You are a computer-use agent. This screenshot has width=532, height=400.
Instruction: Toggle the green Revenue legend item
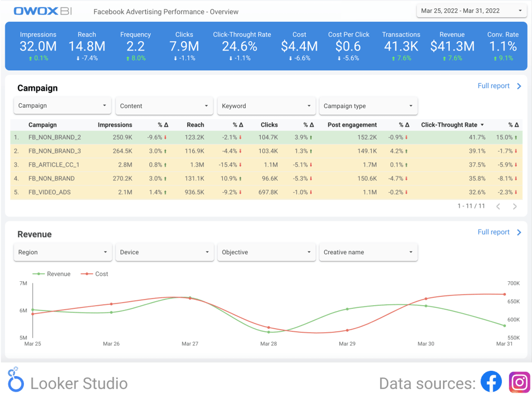point(51,274)
